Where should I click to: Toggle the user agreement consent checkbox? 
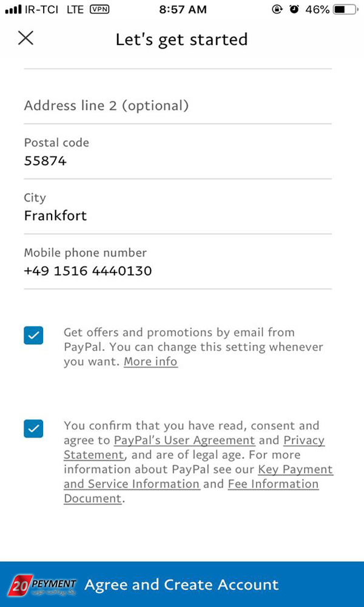pos(33,429)
